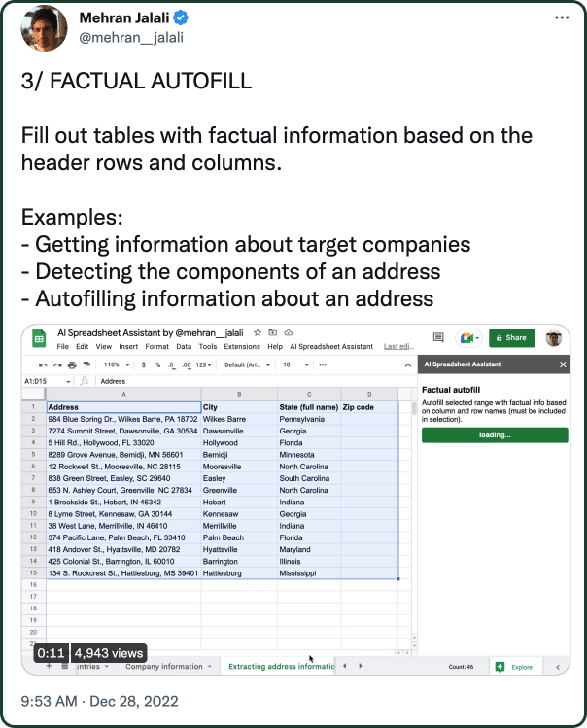Screen dimensions: 587x728
Task: Click the paint format icon
Action: pos(86,365)
